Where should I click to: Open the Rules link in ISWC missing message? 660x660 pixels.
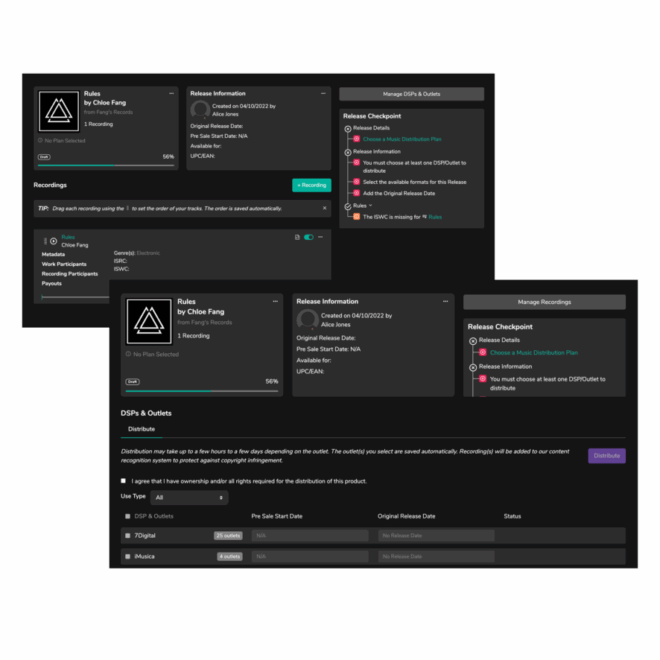point(435,217)
